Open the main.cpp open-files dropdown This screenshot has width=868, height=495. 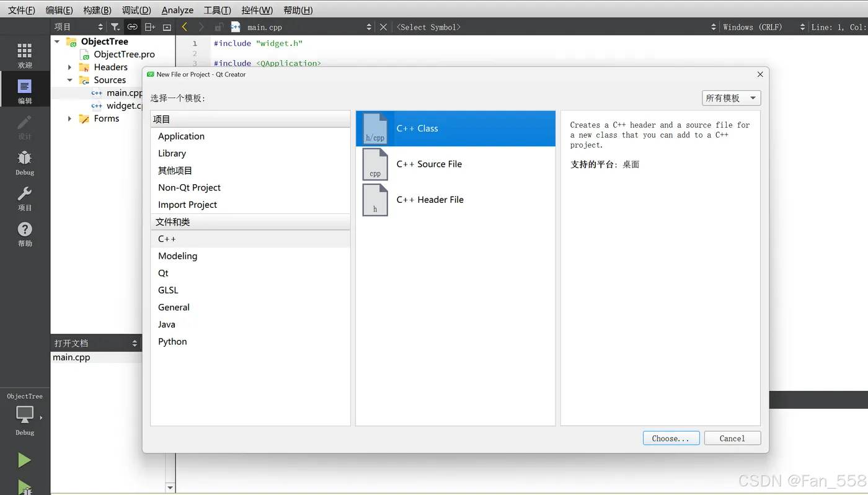(301, 27)
